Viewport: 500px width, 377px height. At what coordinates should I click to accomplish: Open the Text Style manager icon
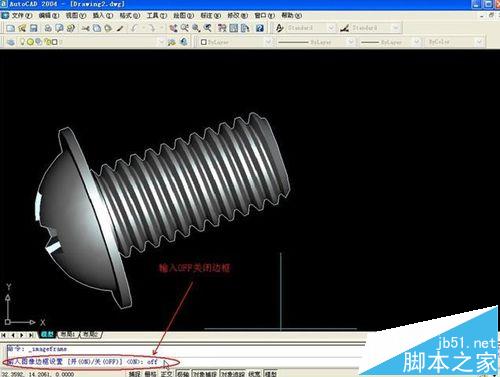pos(280,28)
